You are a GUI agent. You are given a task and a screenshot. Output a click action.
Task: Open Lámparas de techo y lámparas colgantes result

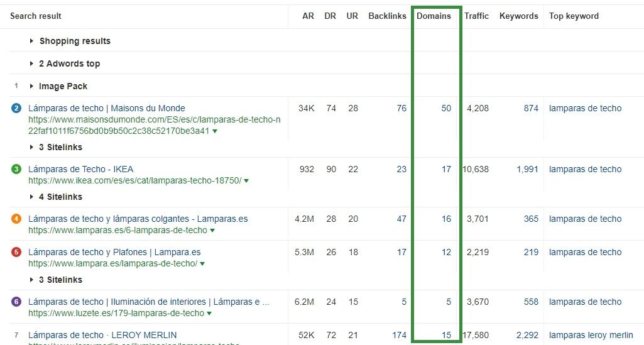click(138, 219)
